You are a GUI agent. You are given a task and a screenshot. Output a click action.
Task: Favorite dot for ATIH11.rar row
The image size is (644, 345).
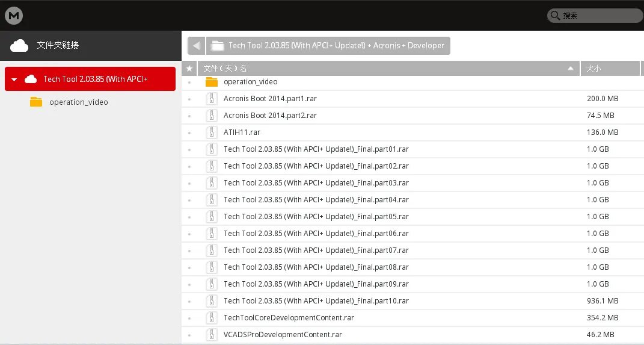coord(189,133)
